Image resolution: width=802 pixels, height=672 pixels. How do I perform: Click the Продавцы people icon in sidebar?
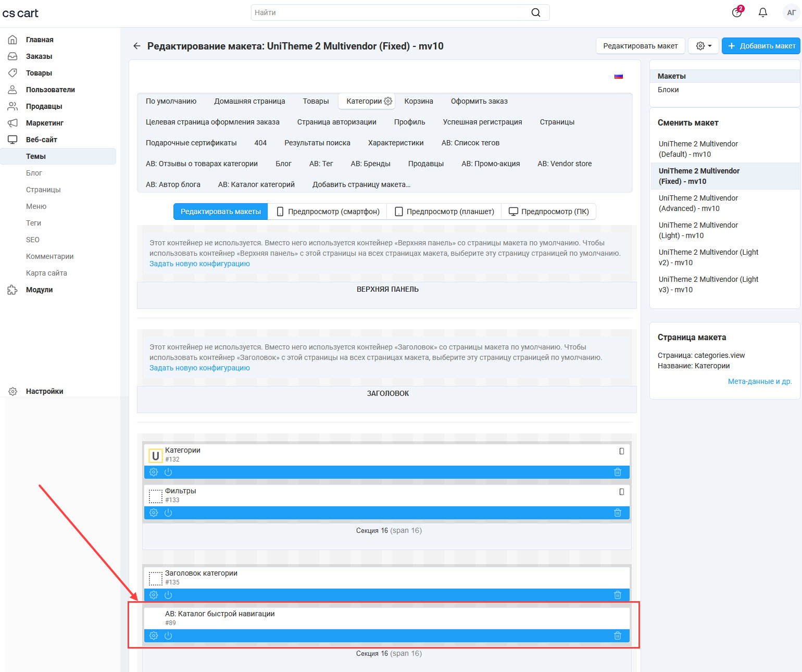[x=12, y=106]
